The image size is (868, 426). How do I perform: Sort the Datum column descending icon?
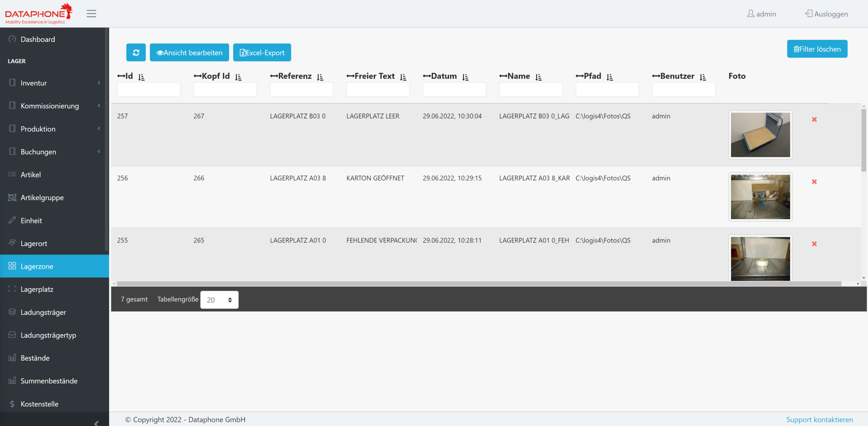pyautogui.click(x=465, y=77)
